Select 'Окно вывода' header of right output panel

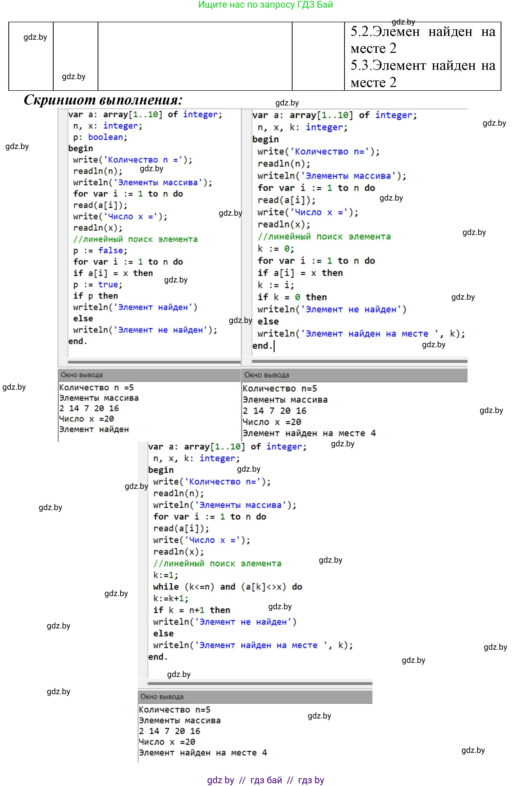pyautogui.click(x=267, y=375)
